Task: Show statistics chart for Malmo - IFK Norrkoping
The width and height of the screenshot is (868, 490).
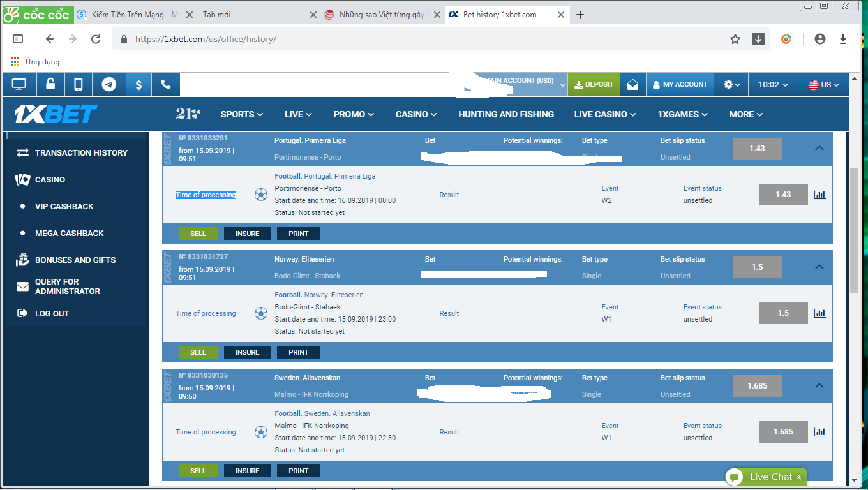Action: [x=820, y=432]
